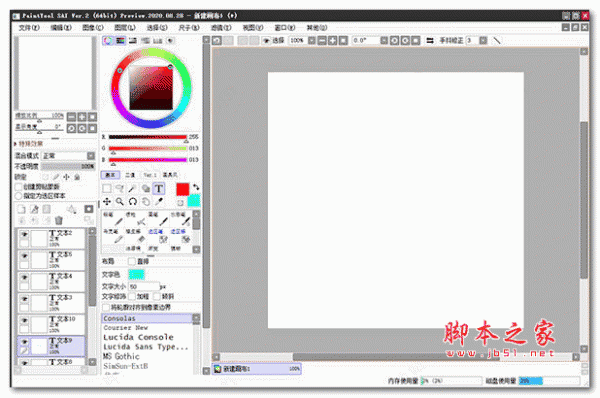Click the font list's up arrow
The width and height of the screenshot is (600, 398).
[196, 318]
